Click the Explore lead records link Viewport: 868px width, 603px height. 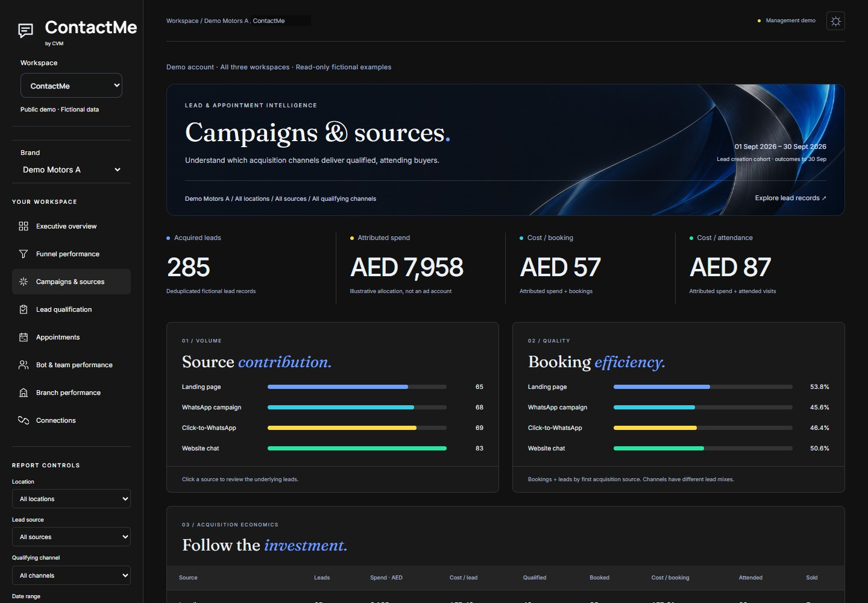click(790, 198)
